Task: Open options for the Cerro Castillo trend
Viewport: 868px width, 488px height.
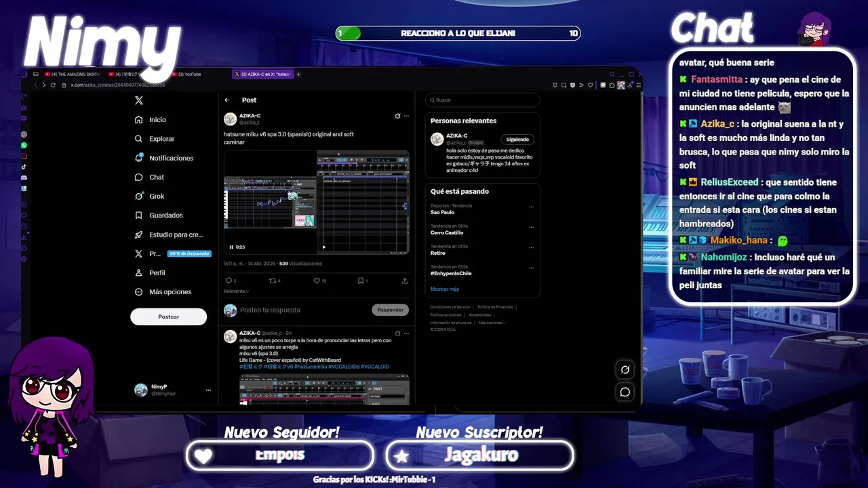Action: (531, 227)
